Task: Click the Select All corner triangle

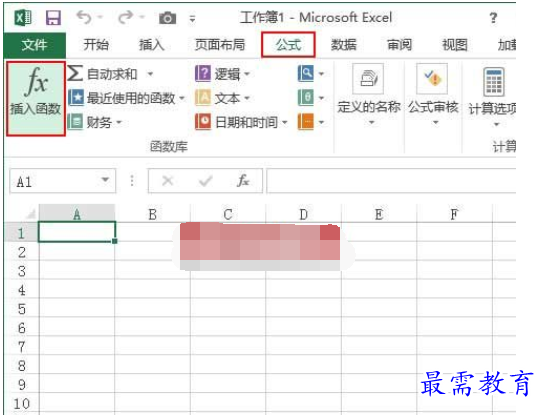Action: 30,214
